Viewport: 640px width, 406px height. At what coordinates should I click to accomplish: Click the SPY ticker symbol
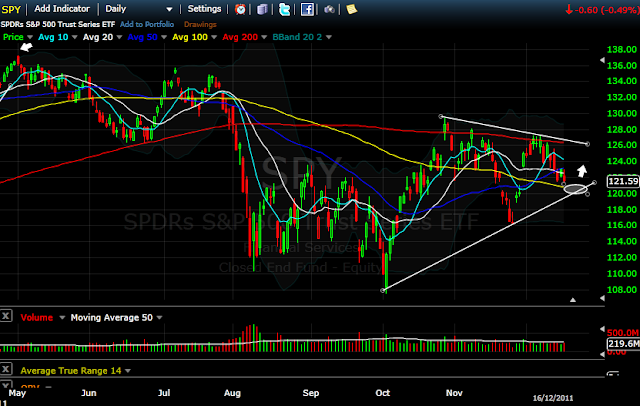(x=11, y=9)
